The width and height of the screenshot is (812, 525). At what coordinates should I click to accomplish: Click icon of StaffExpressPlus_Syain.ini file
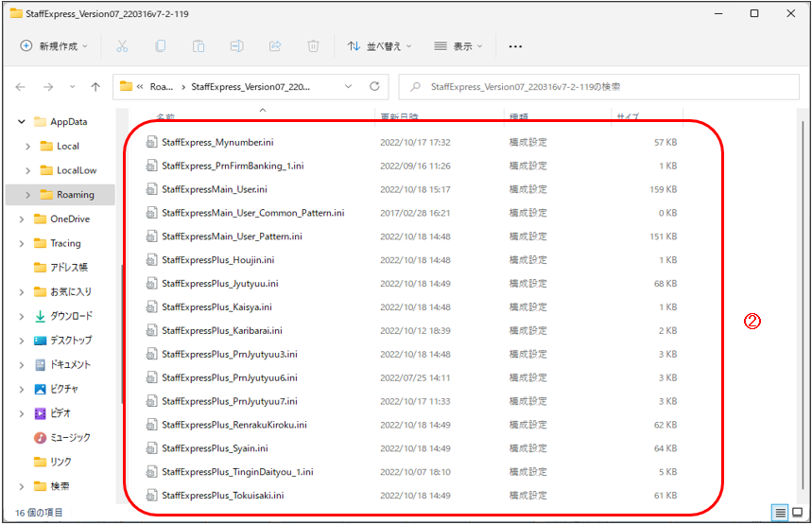[151, 448]
